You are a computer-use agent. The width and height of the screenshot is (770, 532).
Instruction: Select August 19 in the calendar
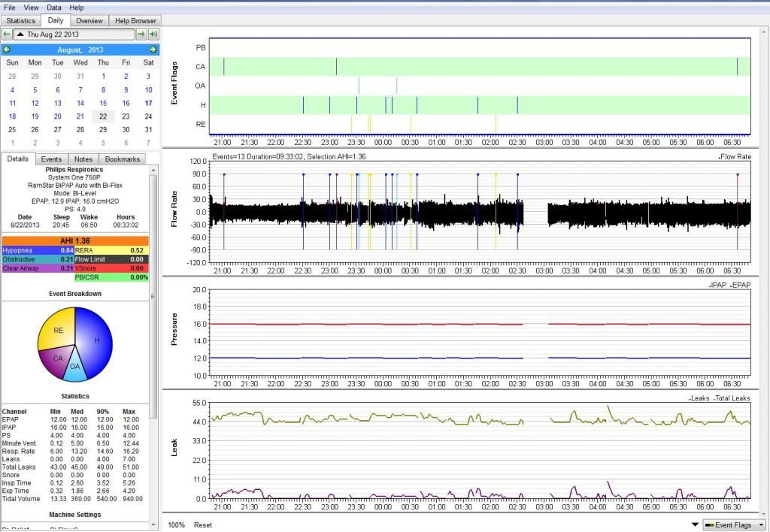35,116
